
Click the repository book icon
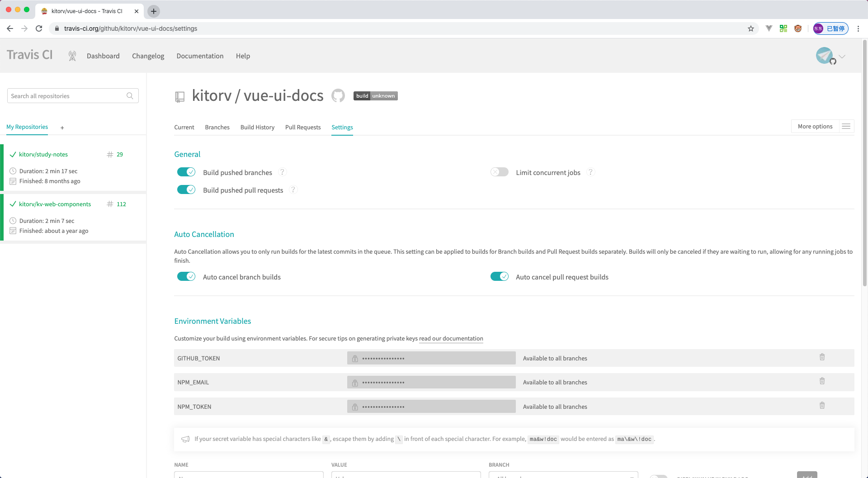click(179, 97)
